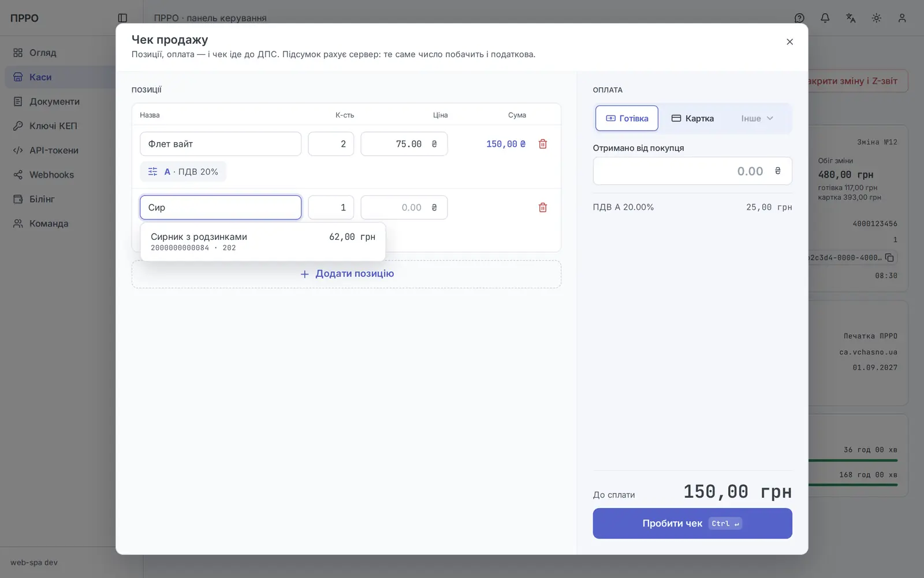Open the help icon in header

[x=799, y=18]
